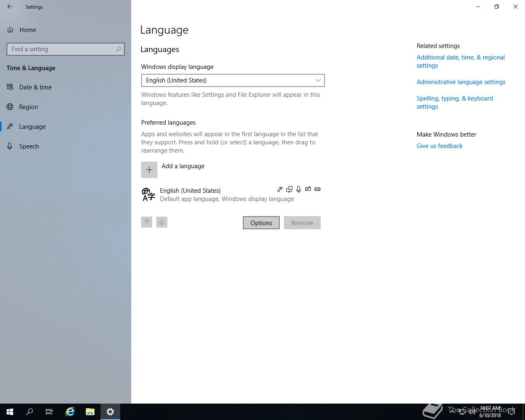
Task: Open taskbar Search
Action: click(x=30, y=412)
